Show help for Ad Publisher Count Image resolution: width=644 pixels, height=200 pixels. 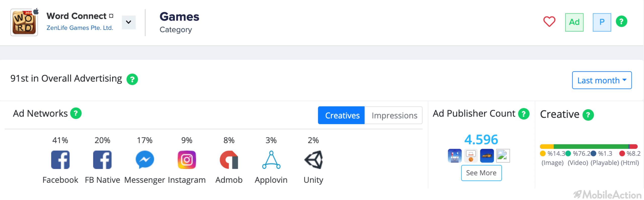point(524,114)
